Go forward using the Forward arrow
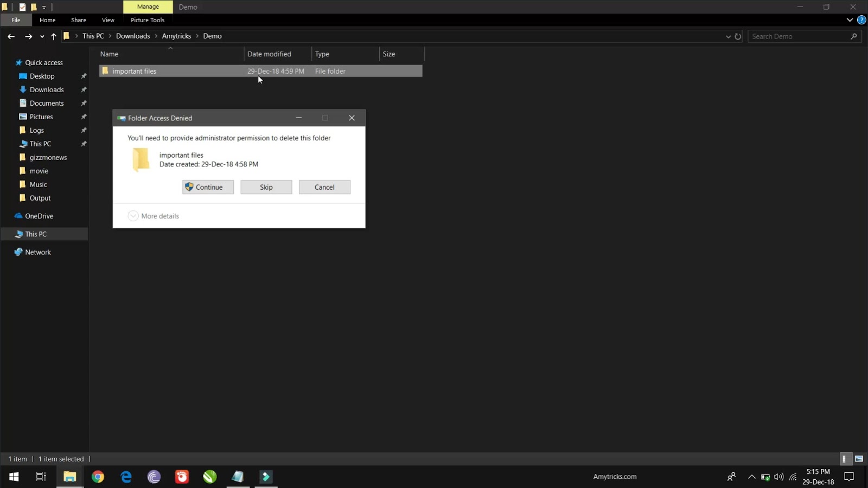868x488 pixels. pos(28,36)
